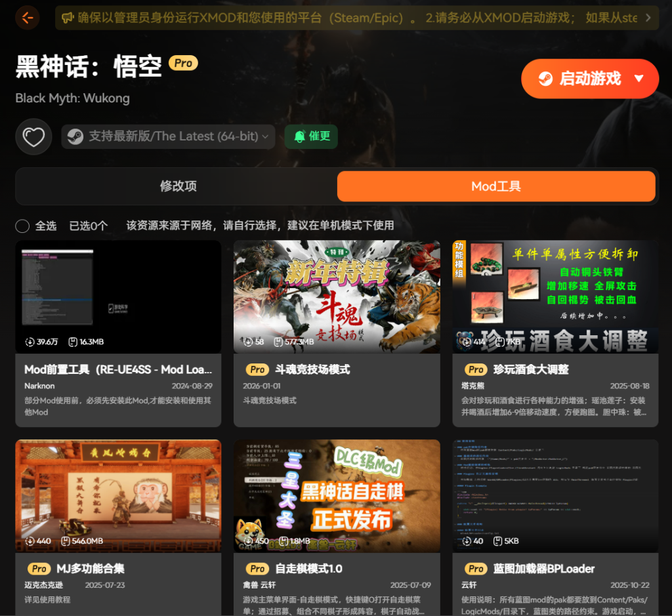Expand announcement banner with right chevron
The width and height of the screenshot is (672, 616).
648,18
